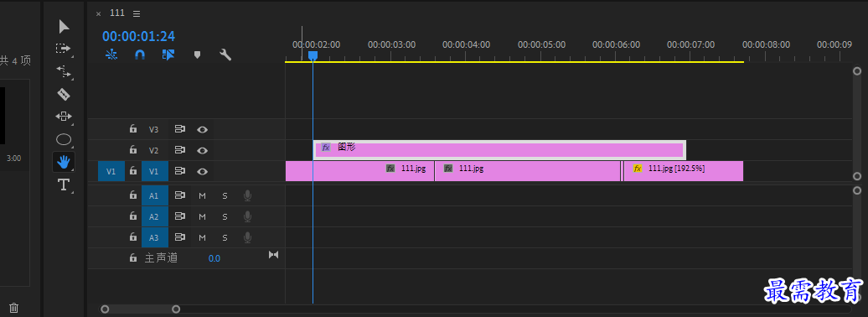The image size is (868, 317).
Task: Select the Razor tool
Action: (64, 94)
